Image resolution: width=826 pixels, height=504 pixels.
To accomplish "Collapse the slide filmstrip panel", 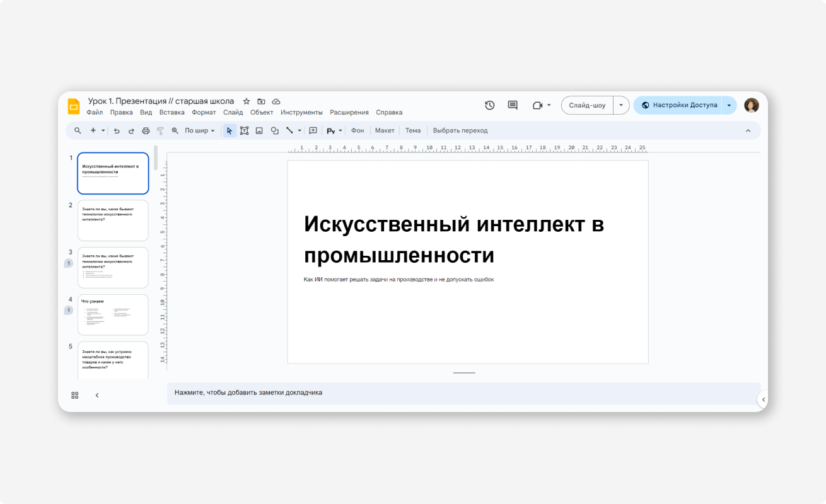I will [97, 395].
